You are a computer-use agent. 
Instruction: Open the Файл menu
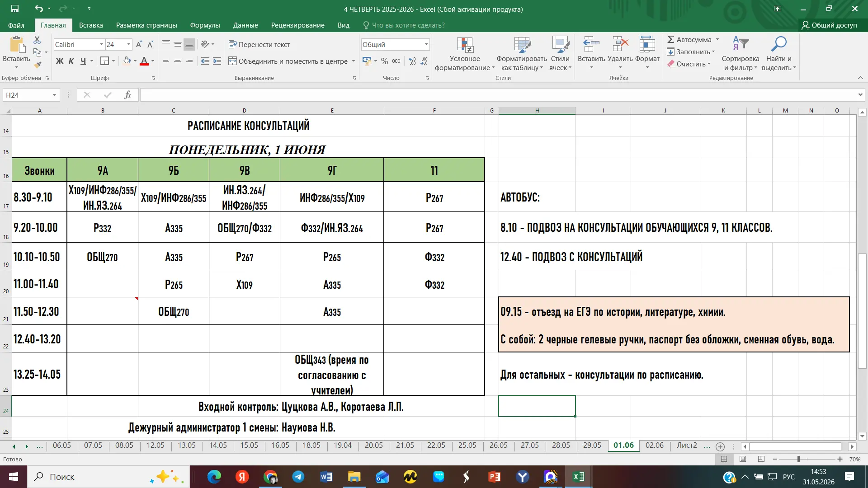pyautogui.click(x=16, y=25)
